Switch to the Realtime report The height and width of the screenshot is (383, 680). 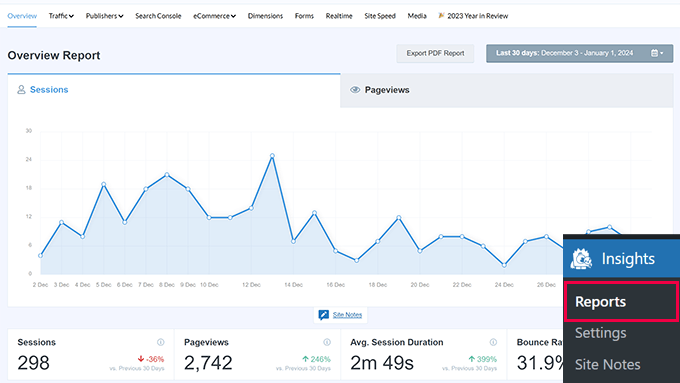coord(339,16)
